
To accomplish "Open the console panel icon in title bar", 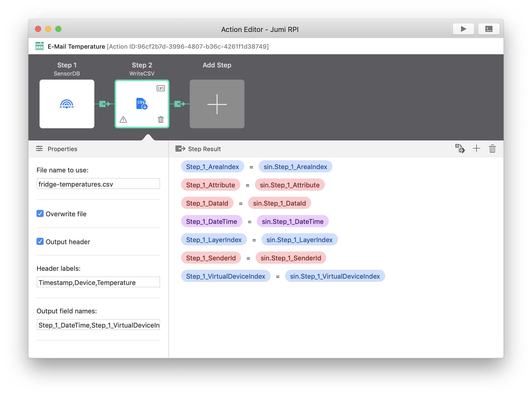I will (x=489, y=29).
